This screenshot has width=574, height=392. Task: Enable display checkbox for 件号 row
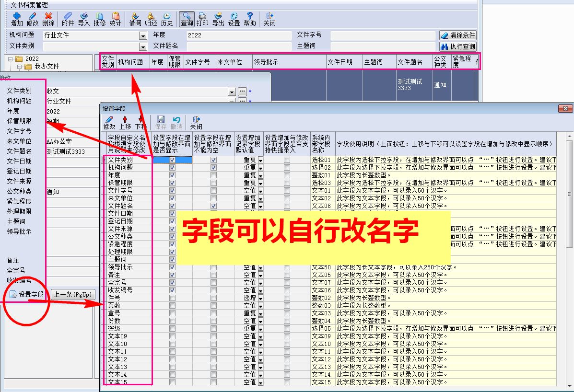173,298
